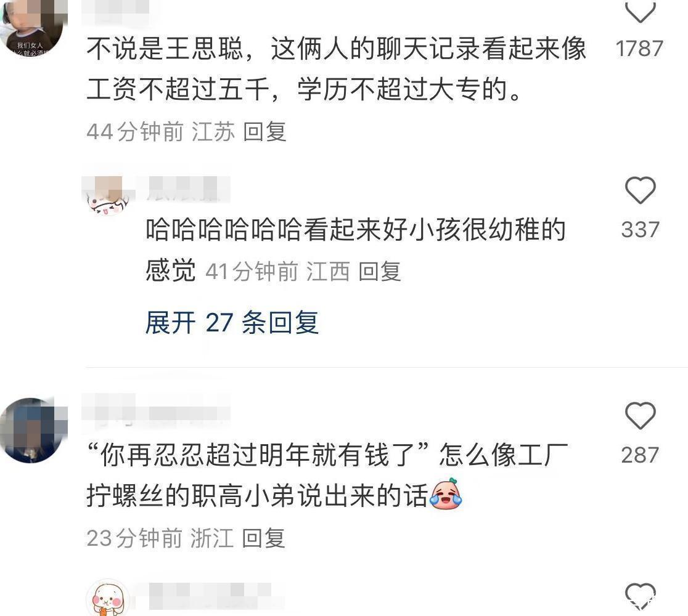Reply to the 23分钟前 浙江 comment

[263, 538]
